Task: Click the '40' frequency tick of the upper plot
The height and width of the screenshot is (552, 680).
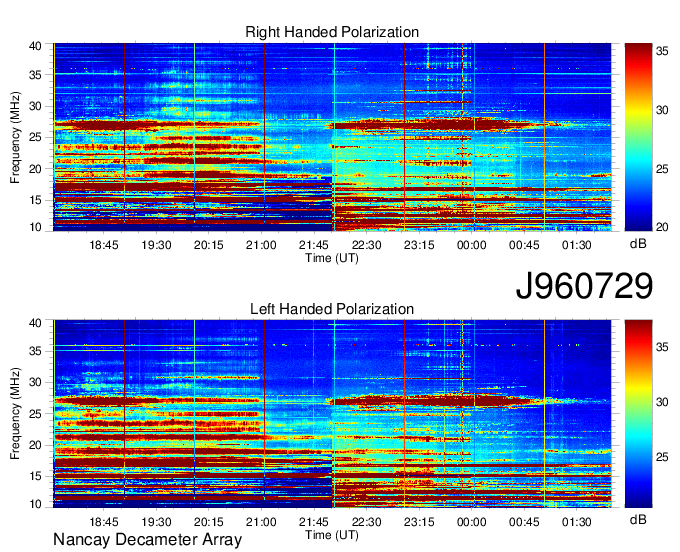Action: point(36,46)
